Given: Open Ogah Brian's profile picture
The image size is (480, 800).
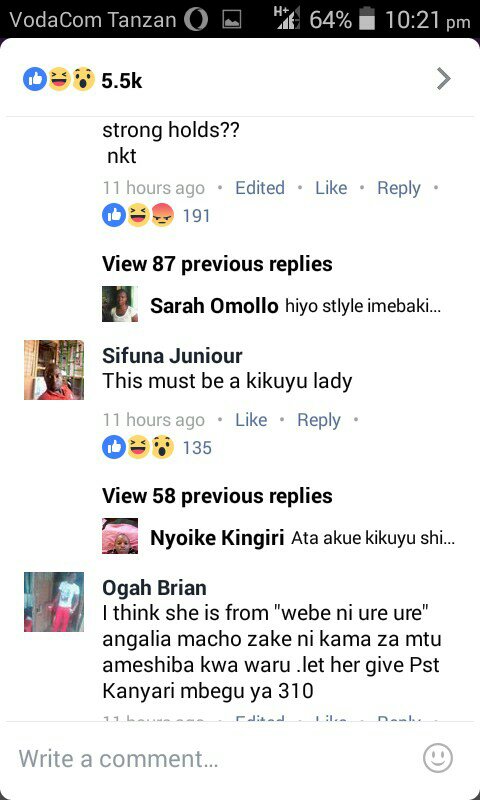Looking at the screenshot, I should click(x=54, y=602).
